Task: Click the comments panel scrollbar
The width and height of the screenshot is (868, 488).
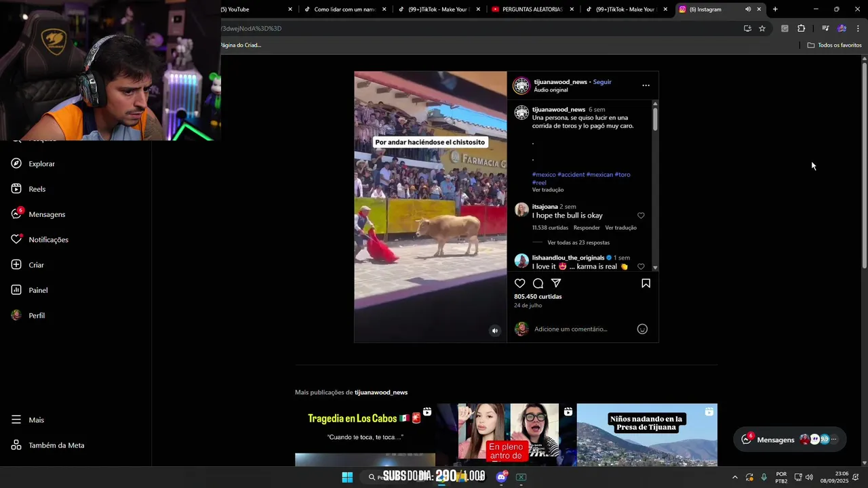Action: click(x=655, y=119)
